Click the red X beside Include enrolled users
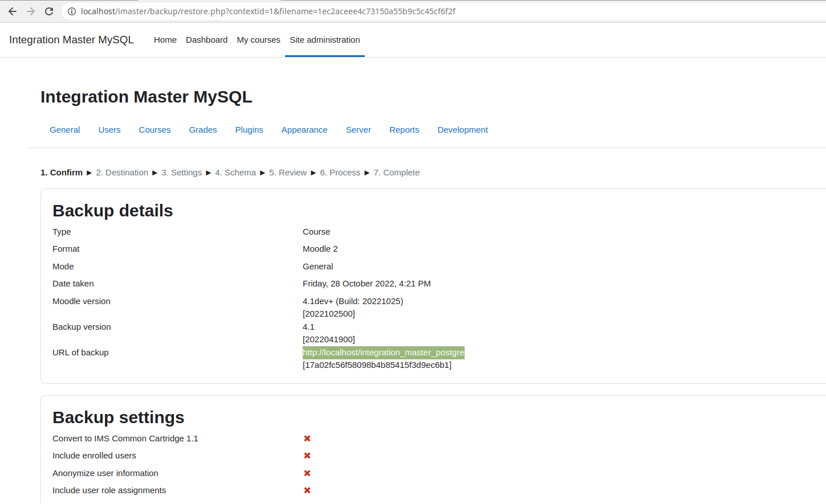The height and width of the screenshot is (504, 826). [307, 456]
